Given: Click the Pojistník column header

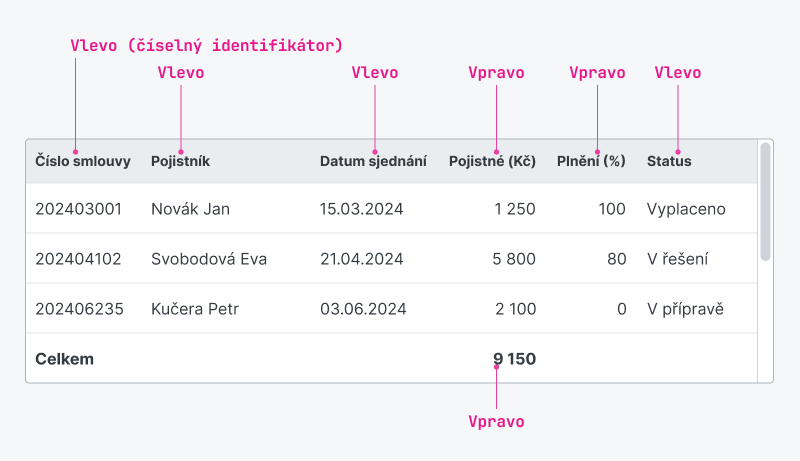Looking at the screenshot, I should (180, 161).
